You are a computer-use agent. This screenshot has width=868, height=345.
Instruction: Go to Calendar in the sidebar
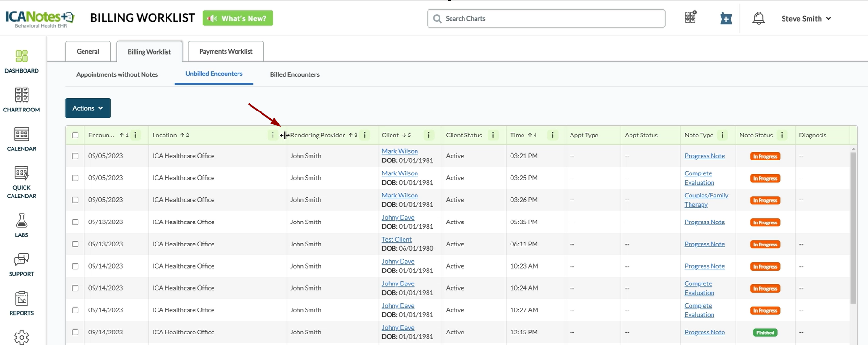[22, 135]
